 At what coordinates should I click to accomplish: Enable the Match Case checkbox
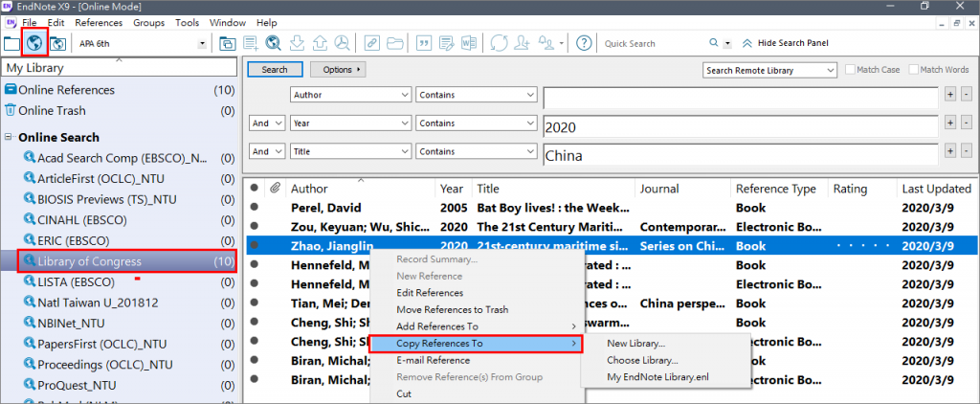850,70
